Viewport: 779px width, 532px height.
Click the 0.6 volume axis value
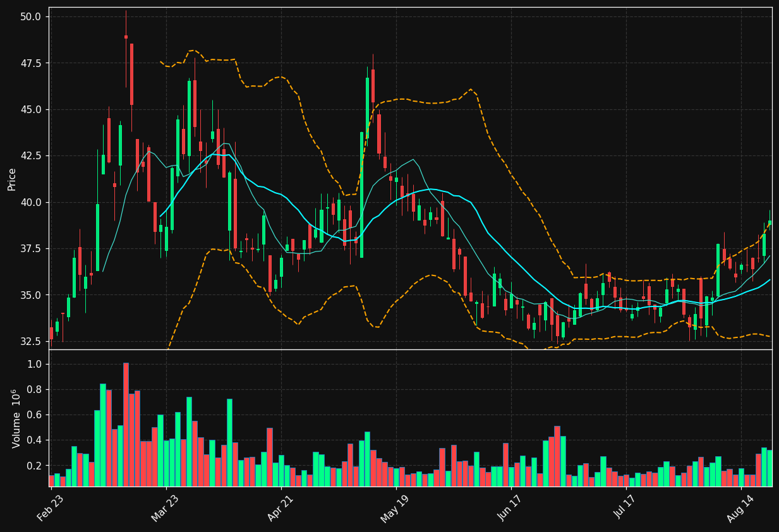point(35,415)
